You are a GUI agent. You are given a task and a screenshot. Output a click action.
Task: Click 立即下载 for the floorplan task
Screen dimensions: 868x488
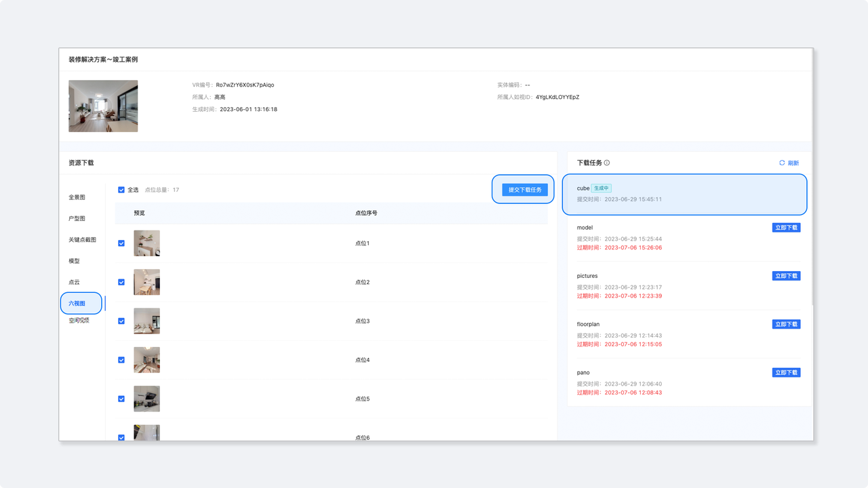coord(786,325)
